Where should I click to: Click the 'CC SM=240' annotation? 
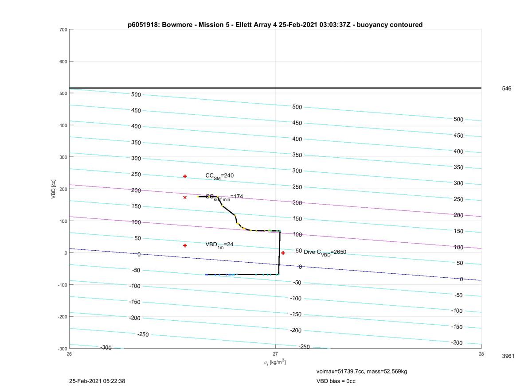(219, 176)
